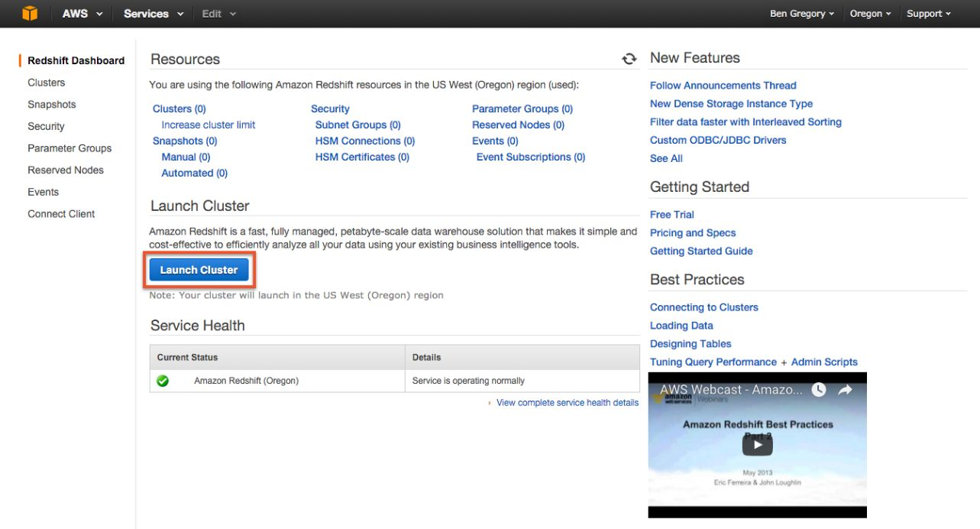Click the Increase cluster limit link

click(209, 125)
